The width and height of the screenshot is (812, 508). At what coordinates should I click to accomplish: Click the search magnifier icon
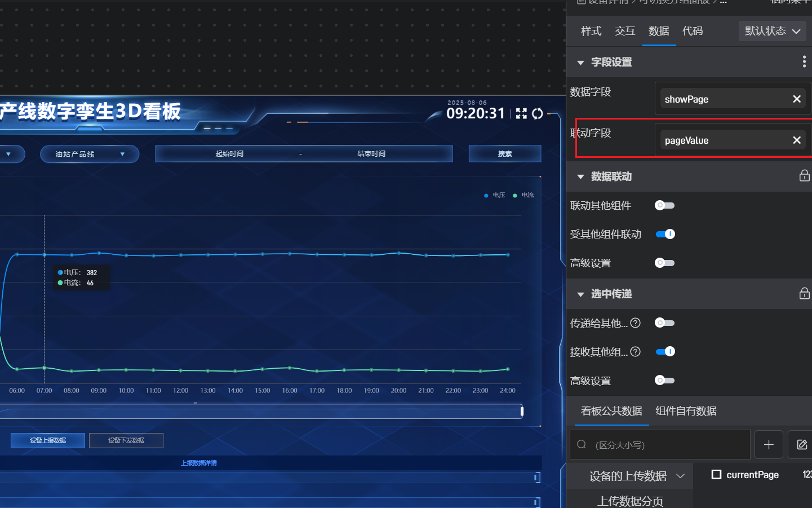[x=582, y=445]
